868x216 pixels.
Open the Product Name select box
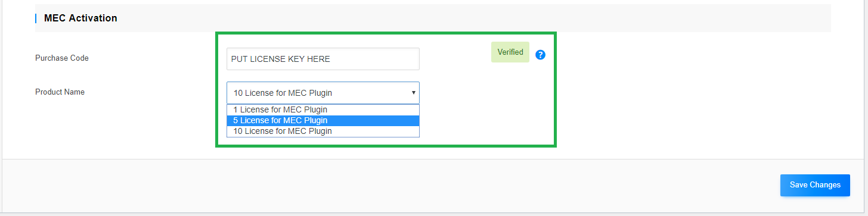[x=323, y=93]
